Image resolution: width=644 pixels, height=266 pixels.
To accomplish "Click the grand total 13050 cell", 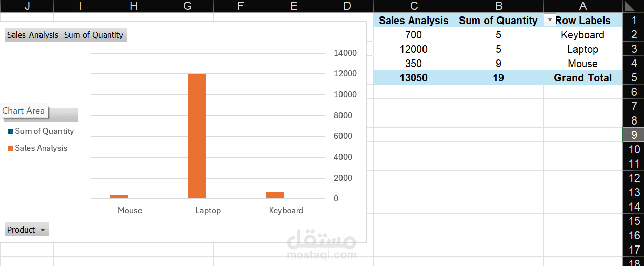I will click(x=414, y=78).
